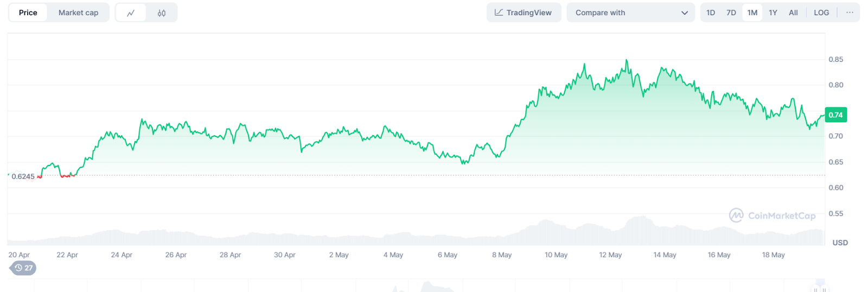Select the 7D time range
Viewport: 868px width, 292px height.
(731, 12)
